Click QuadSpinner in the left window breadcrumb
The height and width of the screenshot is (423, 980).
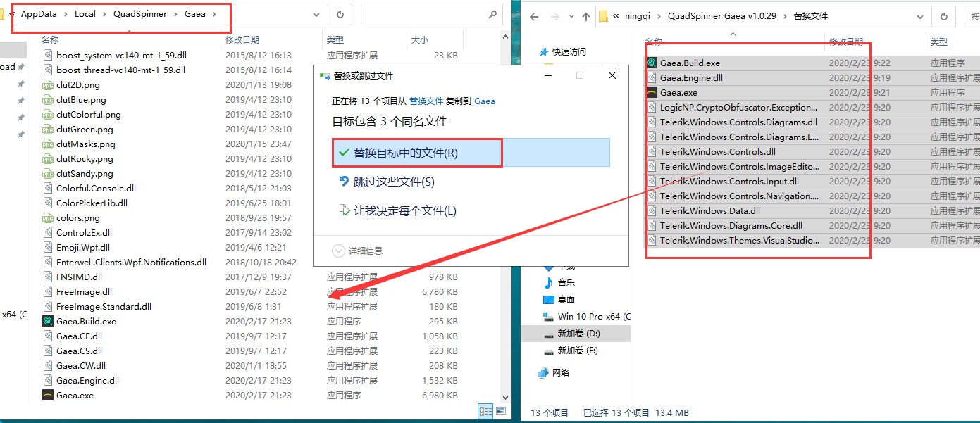click(x=140, y=13)
